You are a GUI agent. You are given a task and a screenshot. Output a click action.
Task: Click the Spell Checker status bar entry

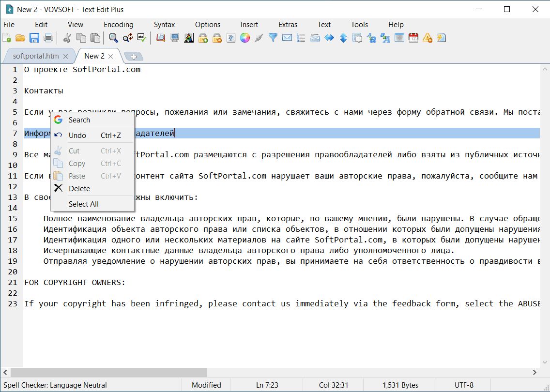55,385
